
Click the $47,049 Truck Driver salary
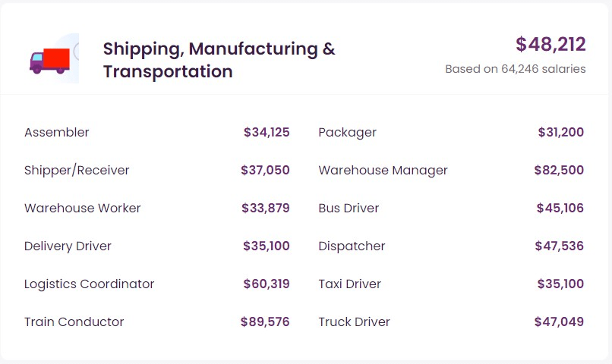point(559,322)
